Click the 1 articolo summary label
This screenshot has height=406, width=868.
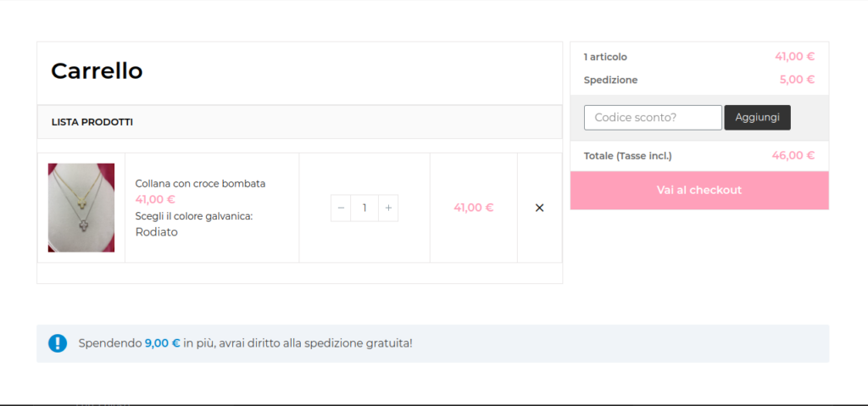[605, 57]
